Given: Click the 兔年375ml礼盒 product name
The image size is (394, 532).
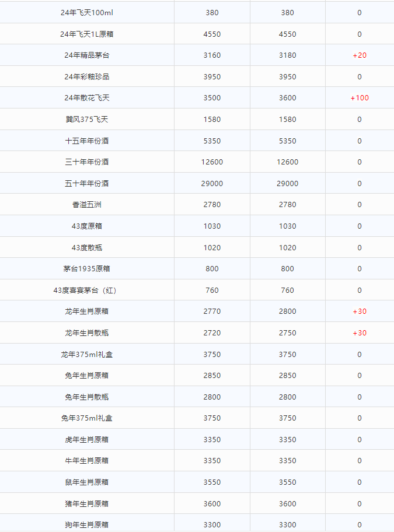Looking at the screenshot, I should [x=87, y=418].
